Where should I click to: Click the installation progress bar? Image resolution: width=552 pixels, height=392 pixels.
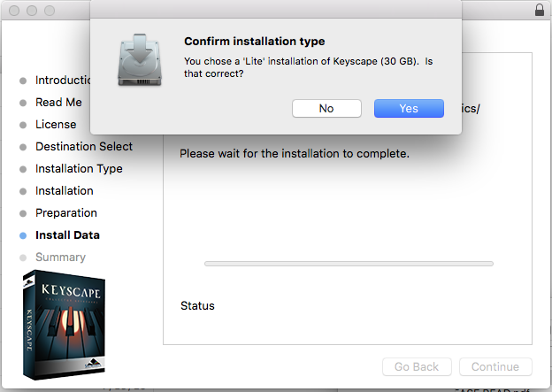(x=349, y=264)
